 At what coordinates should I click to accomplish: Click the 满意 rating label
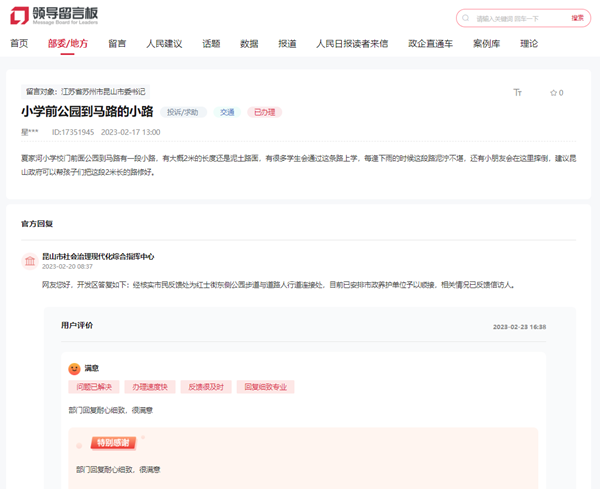coord(91,368)
